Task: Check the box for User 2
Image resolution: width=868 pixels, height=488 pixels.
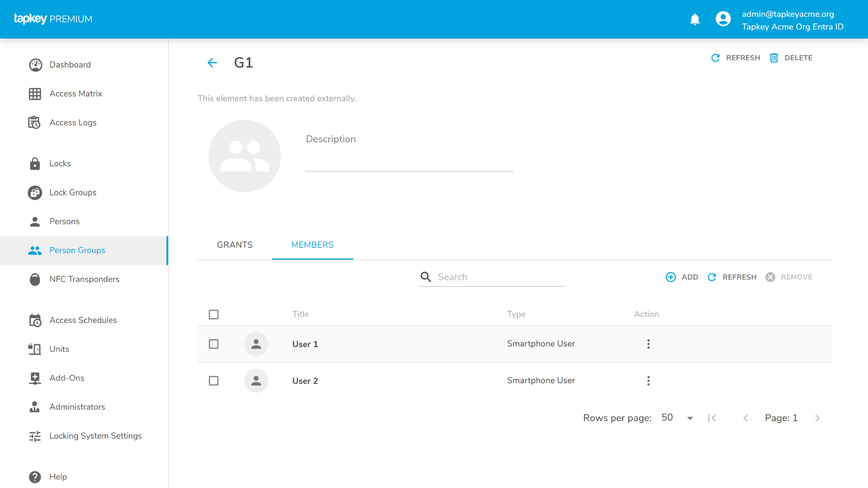Action: coord(214,381)
